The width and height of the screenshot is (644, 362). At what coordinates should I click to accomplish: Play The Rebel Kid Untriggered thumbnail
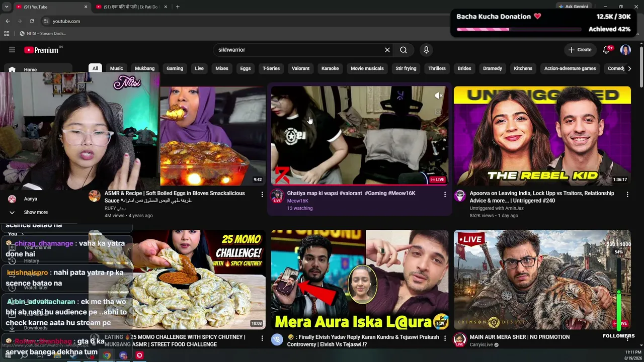(x=542, y=136)
